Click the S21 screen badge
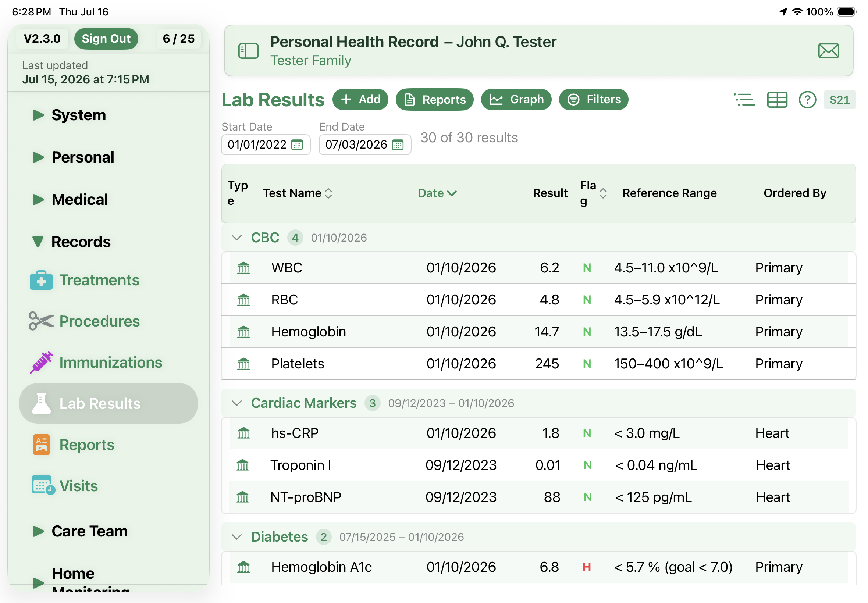The width and height of the screenshot is (868, 603). [x=839, y=100]
